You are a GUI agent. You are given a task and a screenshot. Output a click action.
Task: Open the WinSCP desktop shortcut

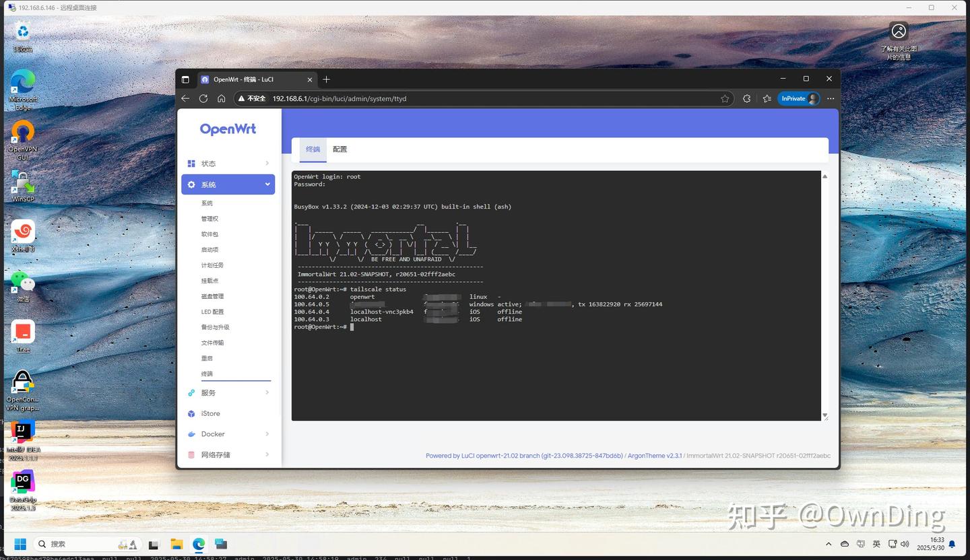(x=23, y=186)
